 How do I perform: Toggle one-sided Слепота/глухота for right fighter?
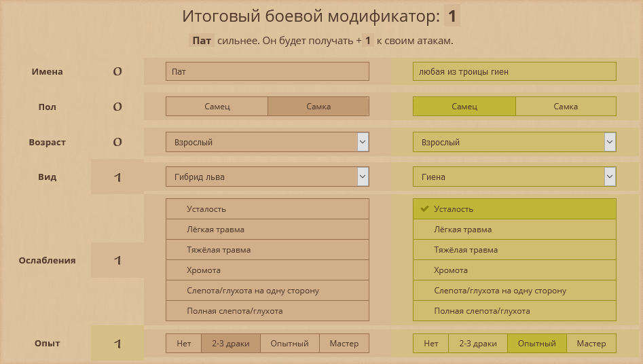(514, 291)
